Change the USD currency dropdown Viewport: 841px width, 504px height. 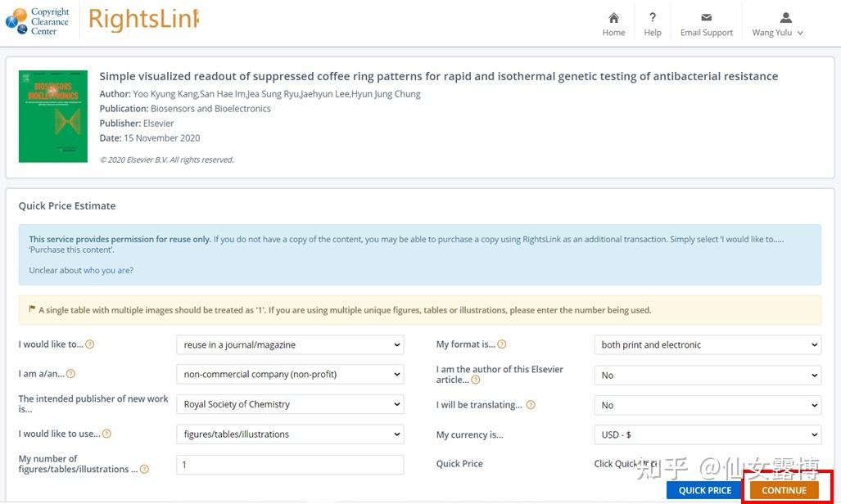coord(708,434)
